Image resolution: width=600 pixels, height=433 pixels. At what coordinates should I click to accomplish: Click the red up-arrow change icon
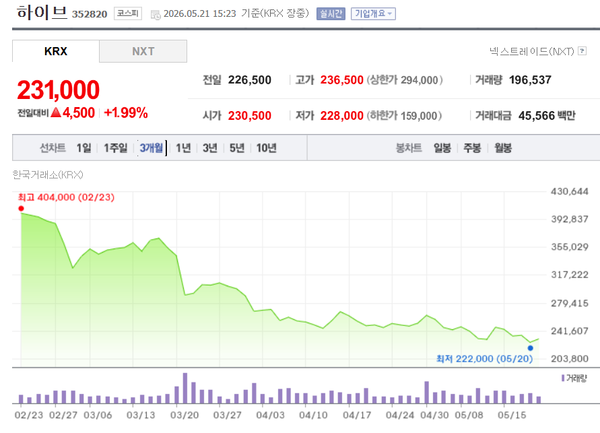coord(56,112)
